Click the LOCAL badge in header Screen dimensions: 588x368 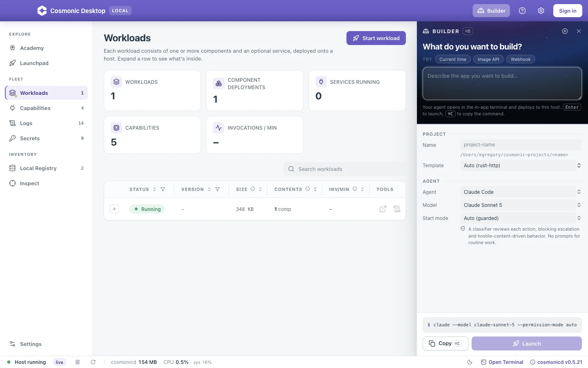[120, 11]
